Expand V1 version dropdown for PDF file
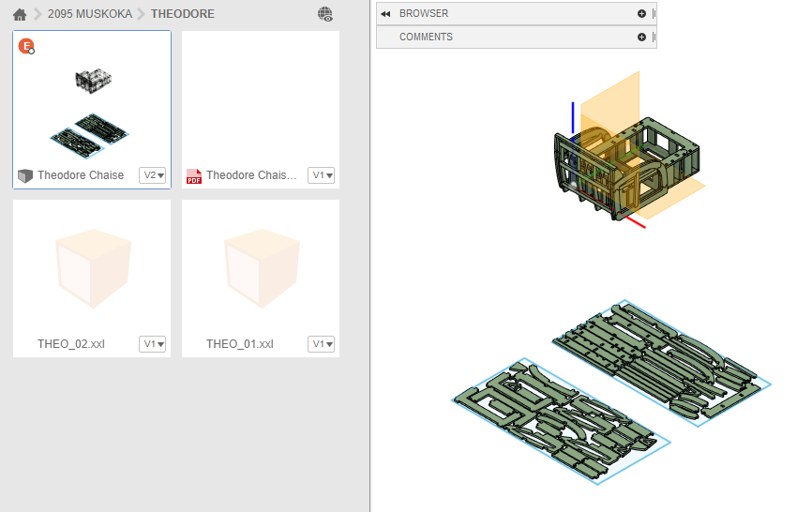The width and height of the screenshot is (812, 512). click(321, 175)
